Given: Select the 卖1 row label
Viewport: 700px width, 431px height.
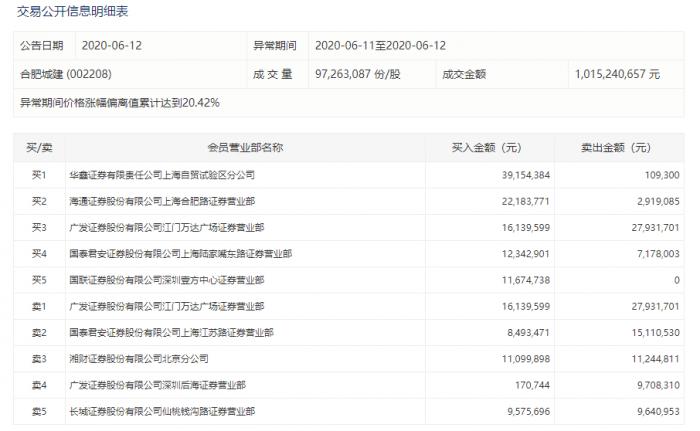Looking at the screenshot, I should point(39,306).
